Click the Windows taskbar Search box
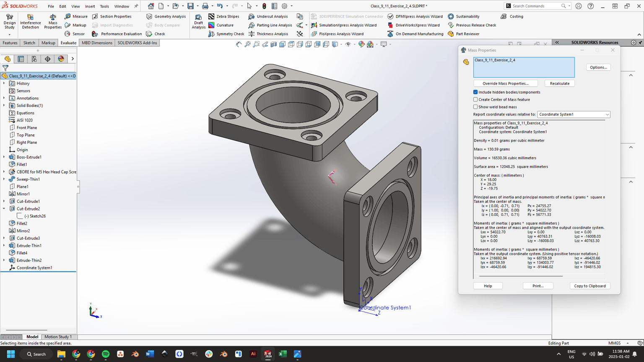644x362 pixels. coord(36,354)
